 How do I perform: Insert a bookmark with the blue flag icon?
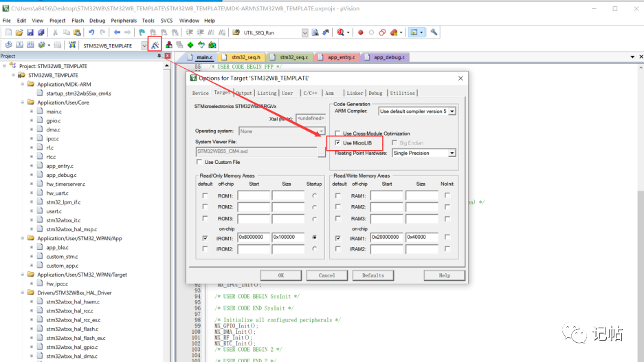tap(142, 32)
